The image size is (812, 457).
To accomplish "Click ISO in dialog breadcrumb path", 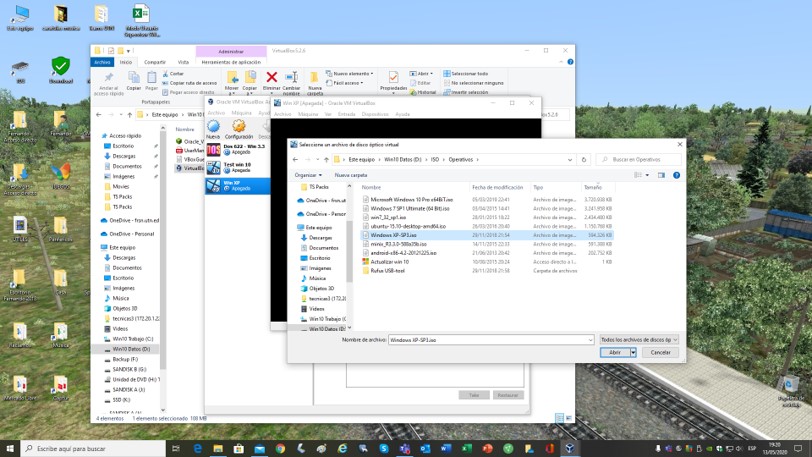I will click(x=434, y=160).
